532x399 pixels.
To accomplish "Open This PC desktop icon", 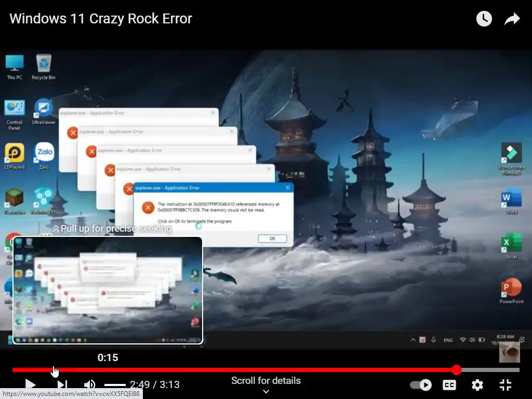I will (x=15, y=67).
